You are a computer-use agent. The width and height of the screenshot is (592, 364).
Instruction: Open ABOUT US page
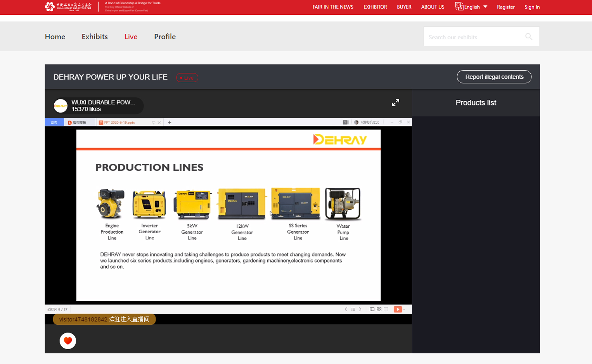[x=433, y=7]
